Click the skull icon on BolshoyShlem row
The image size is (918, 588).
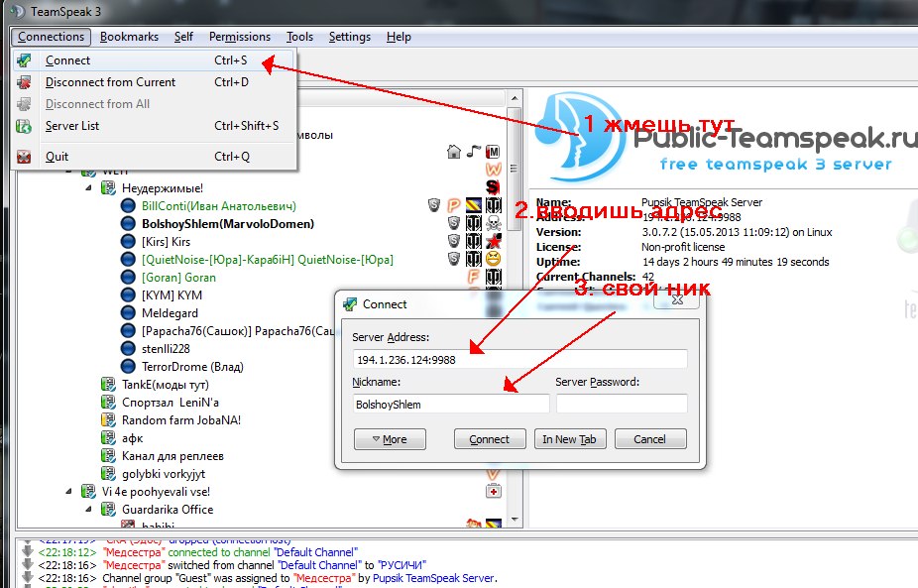pos(494,223)
